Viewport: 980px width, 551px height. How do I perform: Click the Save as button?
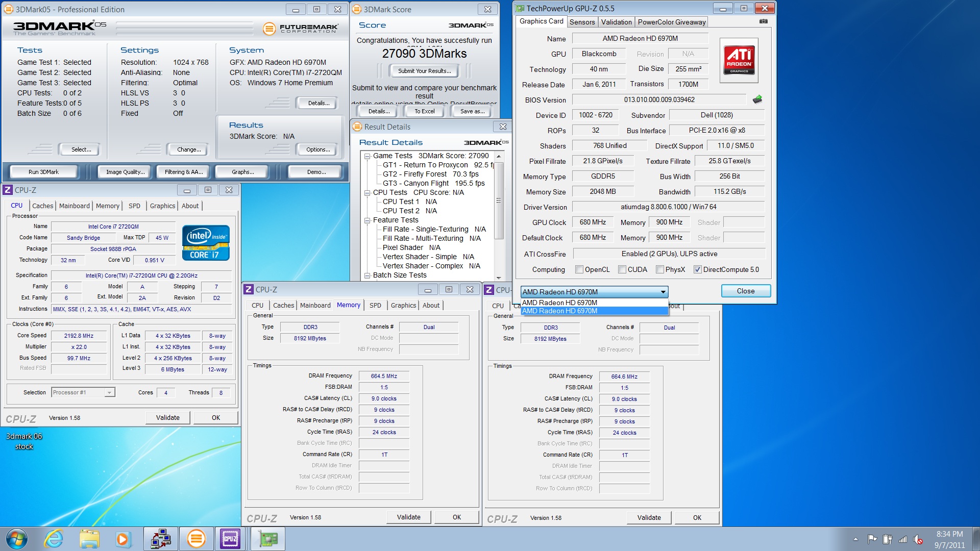[x=472, y=111]
